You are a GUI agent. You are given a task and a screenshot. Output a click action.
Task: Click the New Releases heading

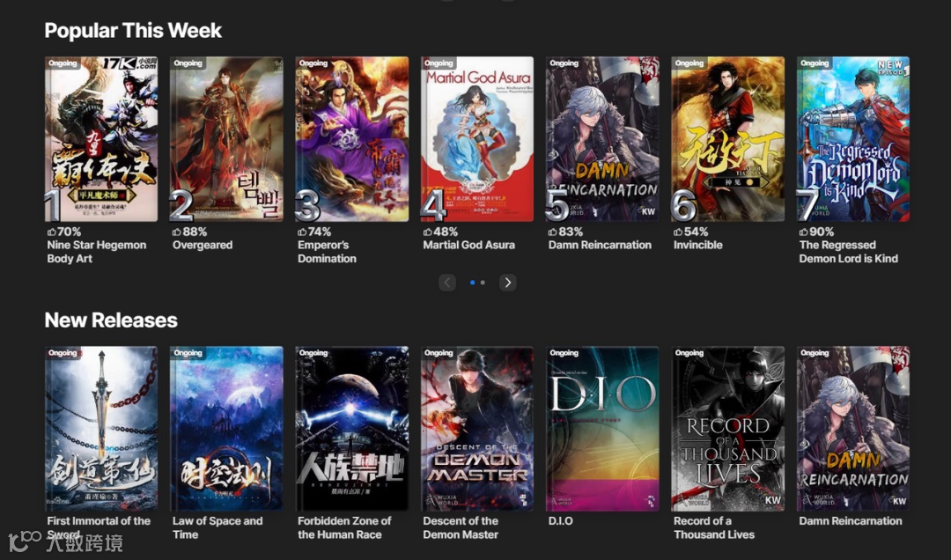[x=111, y=320]
